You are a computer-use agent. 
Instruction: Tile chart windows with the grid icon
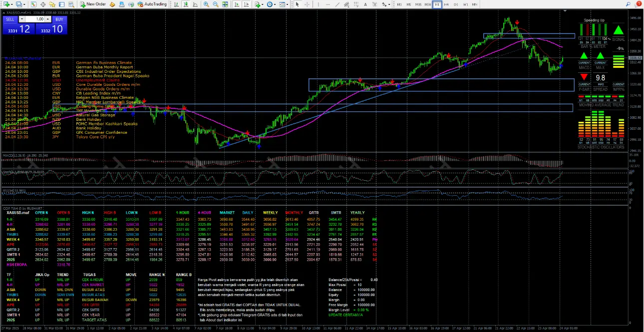226,4
